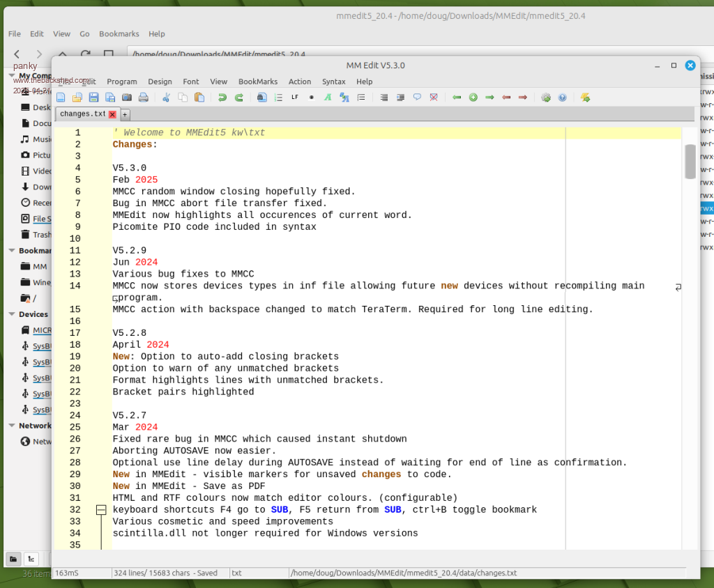Collapse the fold marker at line 32
Viewport: 714px width, 588px height.
101,510
